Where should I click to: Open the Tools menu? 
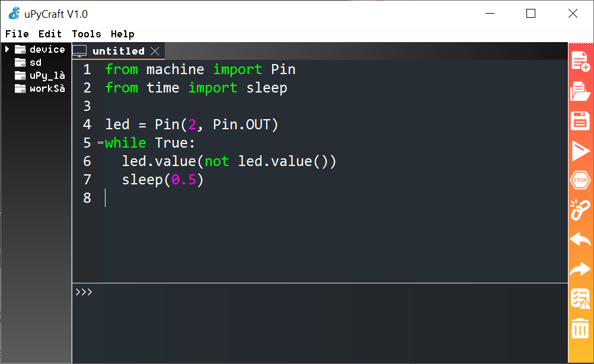(x=87, y=34)
